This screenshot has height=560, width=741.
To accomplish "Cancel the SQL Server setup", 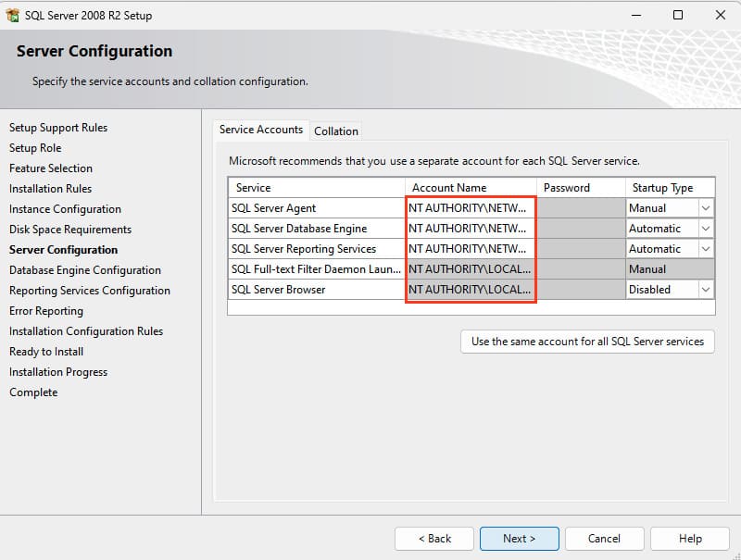I will [604, 538].
